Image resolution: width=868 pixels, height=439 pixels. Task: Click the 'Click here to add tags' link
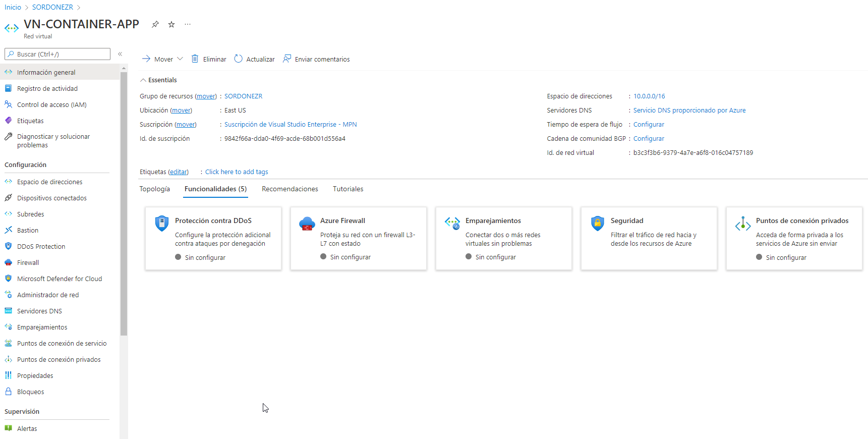click(237, 172)
